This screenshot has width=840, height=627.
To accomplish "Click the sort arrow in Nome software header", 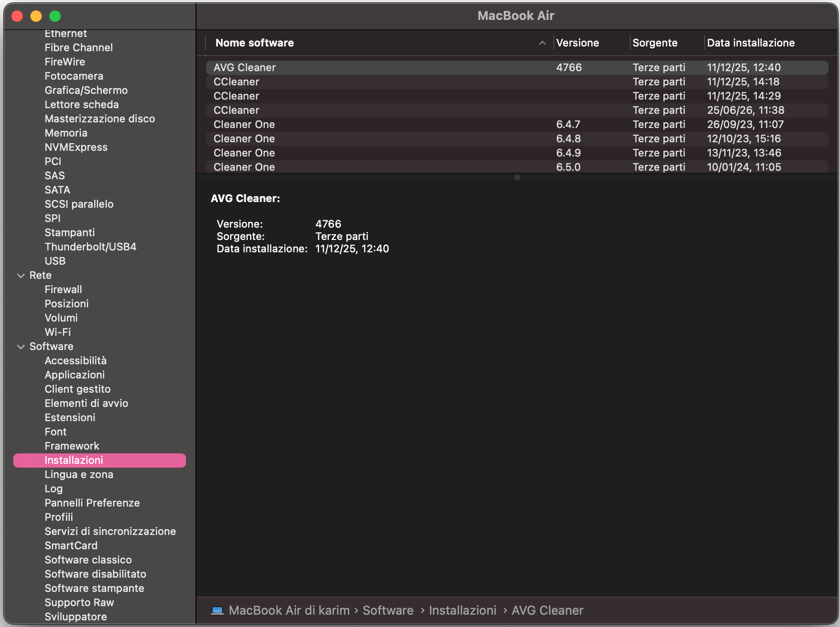I will (x=542, y=43).
